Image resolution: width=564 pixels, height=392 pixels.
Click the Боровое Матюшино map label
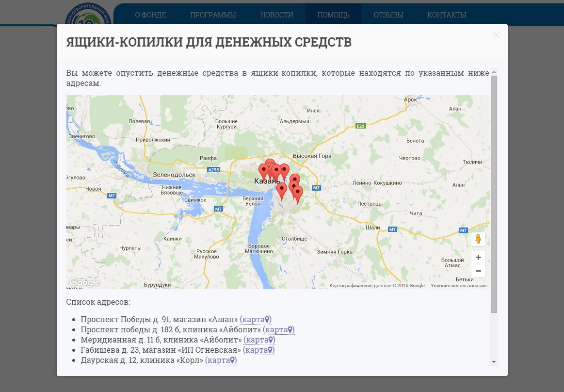(x=259, y=249)
